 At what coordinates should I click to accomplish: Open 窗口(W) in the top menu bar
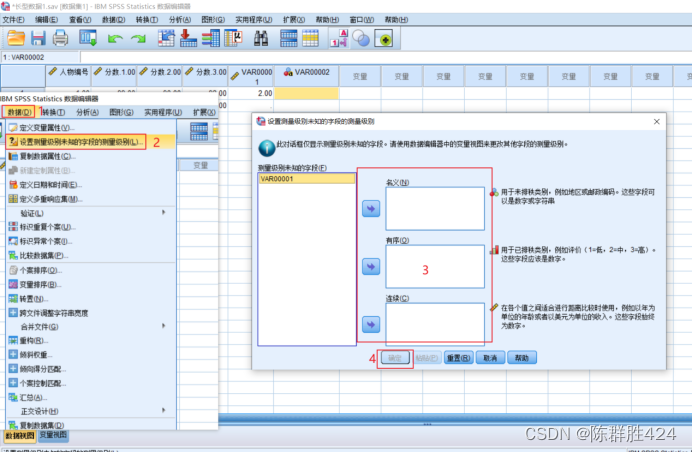(x=361, y=20)
